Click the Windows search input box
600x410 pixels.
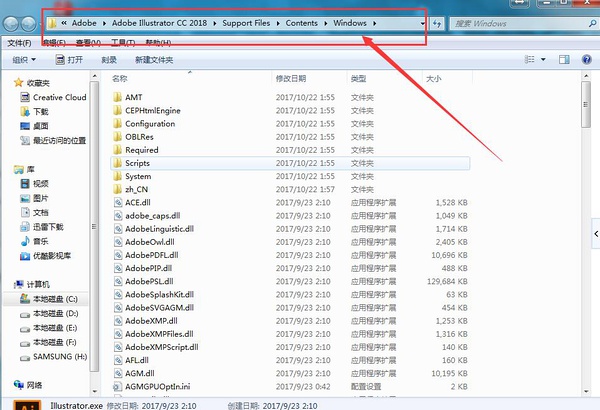click(510, 22)
